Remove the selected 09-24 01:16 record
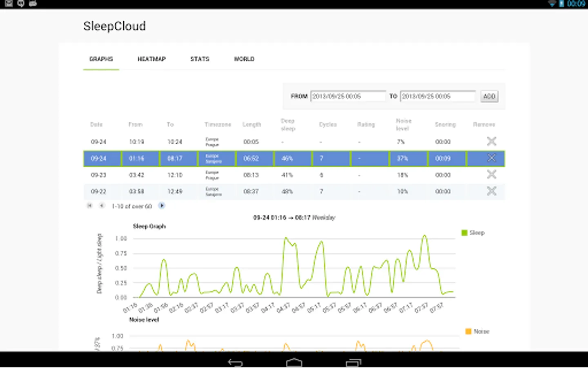This screenshot has height=368, width=588. (492, 158)
